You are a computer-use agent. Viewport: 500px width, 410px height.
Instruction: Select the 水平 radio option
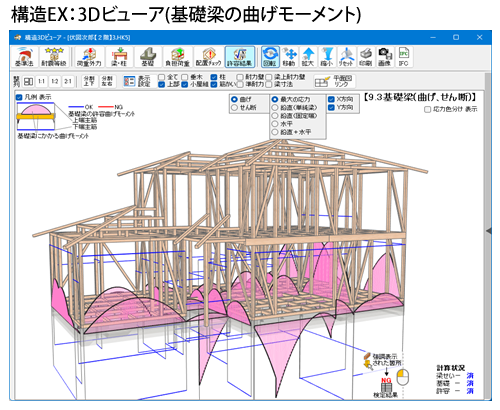[x=275, y=124]
